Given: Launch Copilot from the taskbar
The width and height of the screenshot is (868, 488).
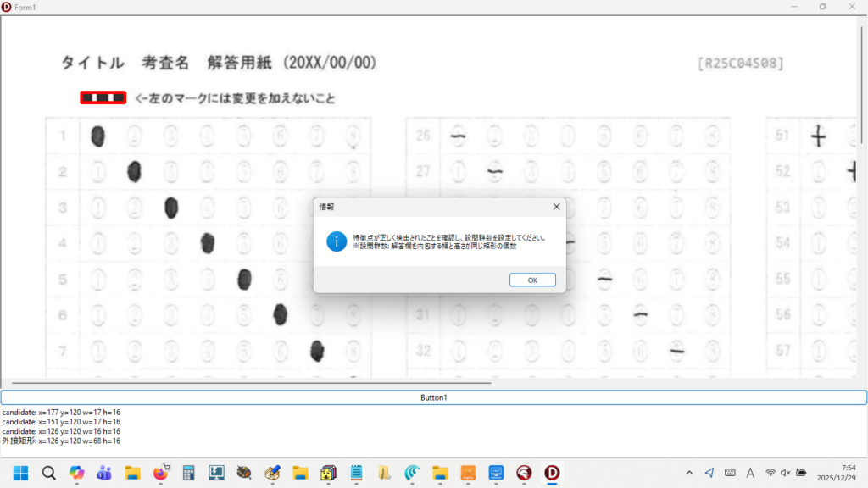Looking at the screenshot, I should (x=76, y=472).
